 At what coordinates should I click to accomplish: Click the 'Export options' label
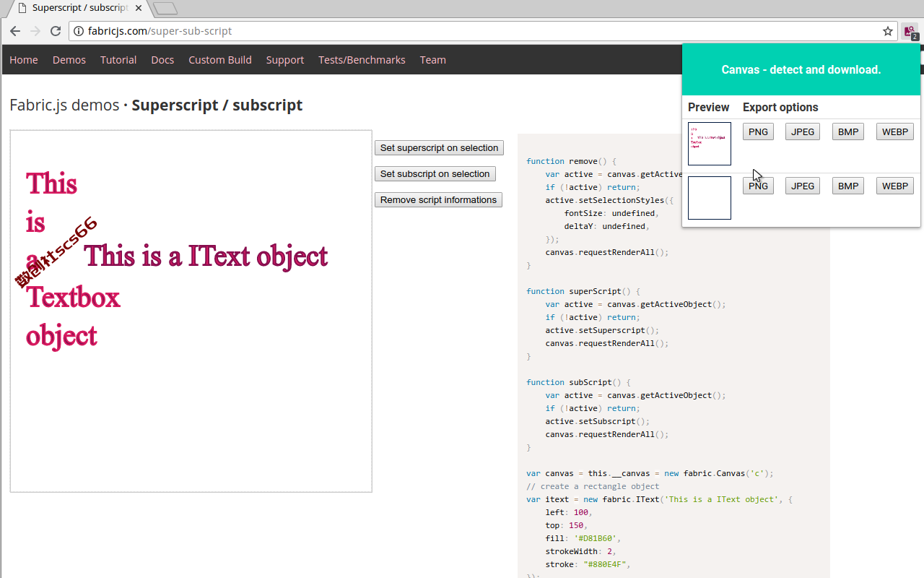click(780, 107)
